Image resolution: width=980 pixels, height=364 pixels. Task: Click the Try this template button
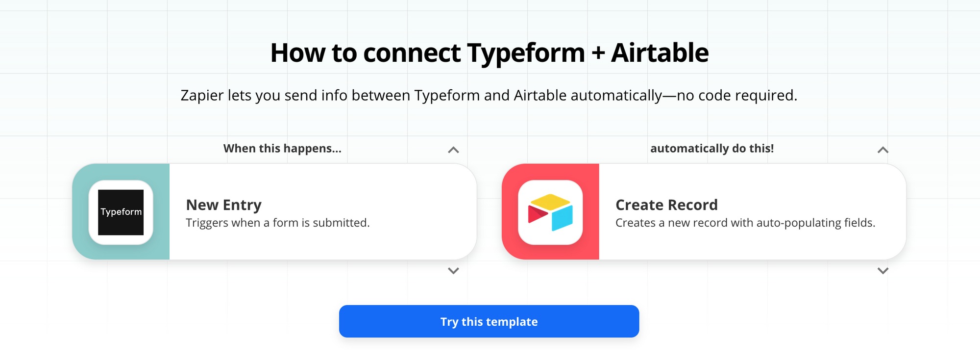(x=489, y=321)
